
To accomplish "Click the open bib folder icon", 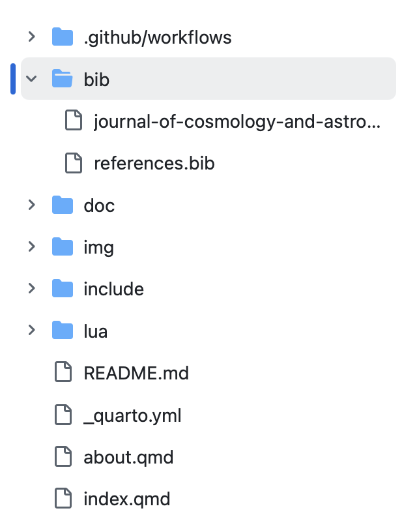I will (x=63, y=80).
